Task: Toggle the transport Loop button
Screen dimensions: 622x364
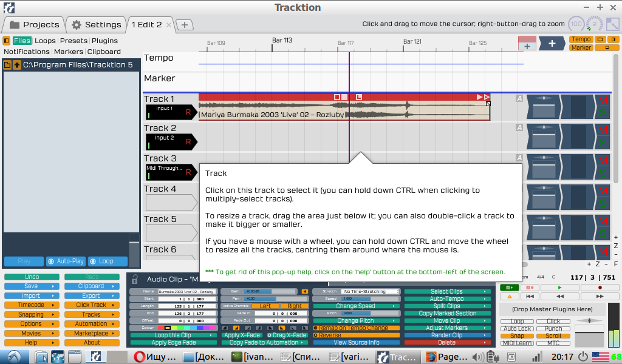Action: click(x=517, y=321)
